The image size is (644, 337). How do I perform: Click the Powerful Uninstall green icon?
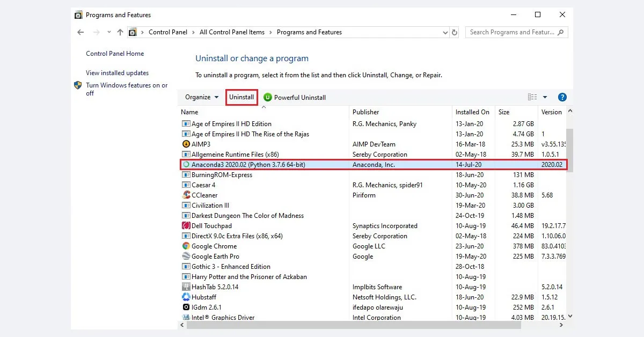click(267, 97)
